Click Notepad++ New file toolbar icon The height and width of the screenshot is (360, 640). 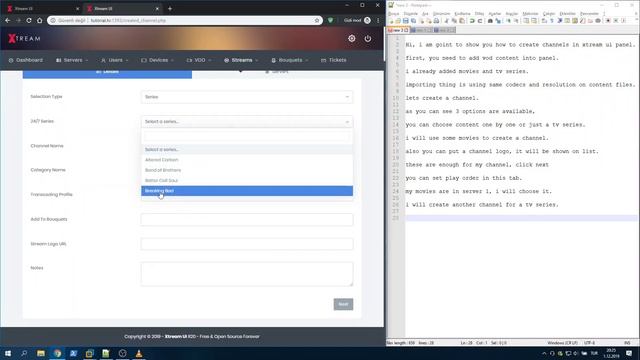(391, 21)
